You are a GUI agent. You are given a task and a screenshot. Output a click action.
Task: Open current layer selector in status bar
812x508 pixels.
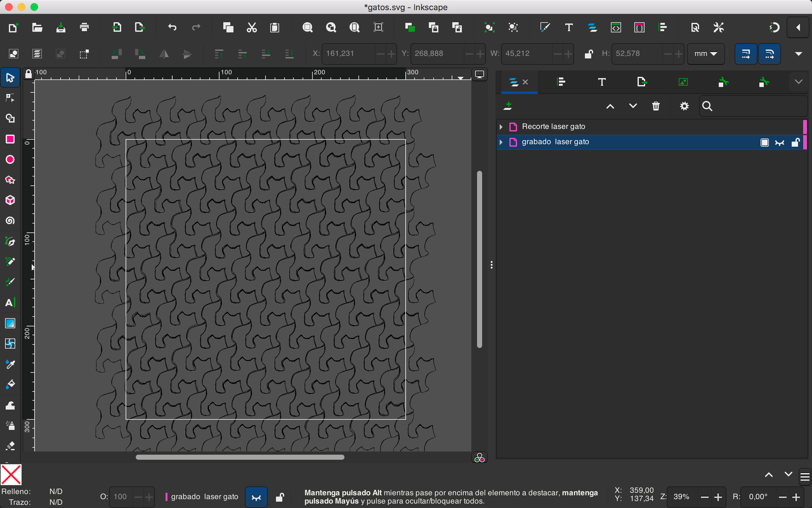click(x=202, y=497)
